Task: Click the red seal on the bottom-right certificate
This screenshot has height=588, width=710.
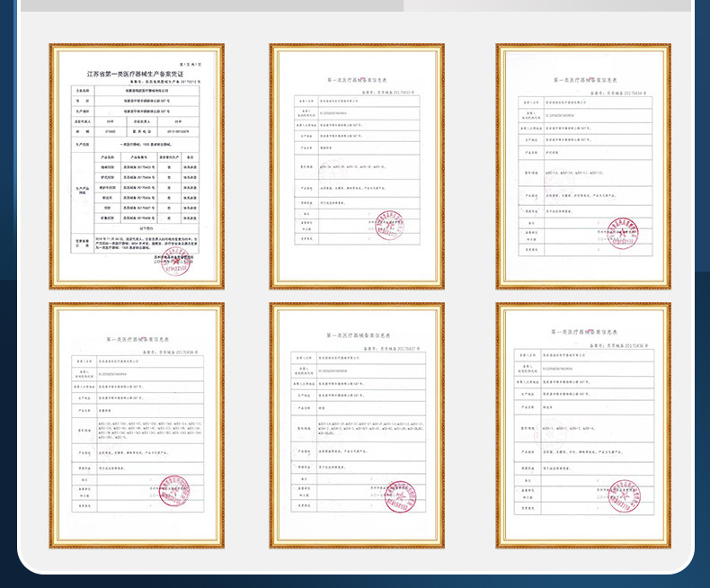Action: click(624, 496)
